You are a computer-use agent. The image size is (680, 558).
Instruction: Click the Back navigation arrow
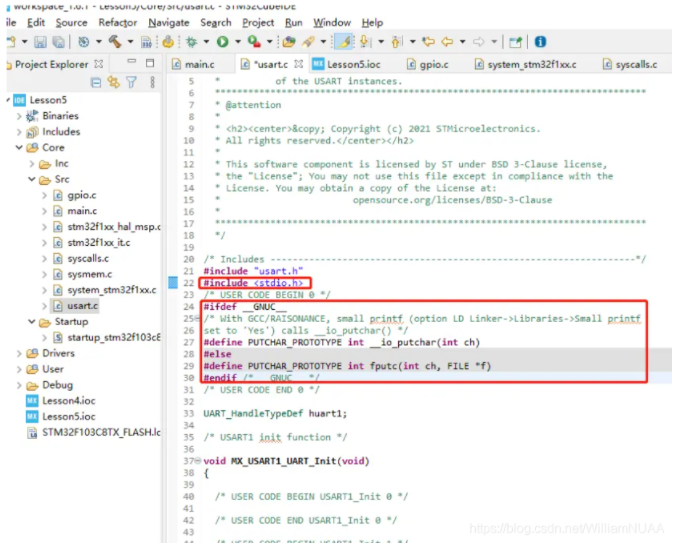(x=447, y=42)
